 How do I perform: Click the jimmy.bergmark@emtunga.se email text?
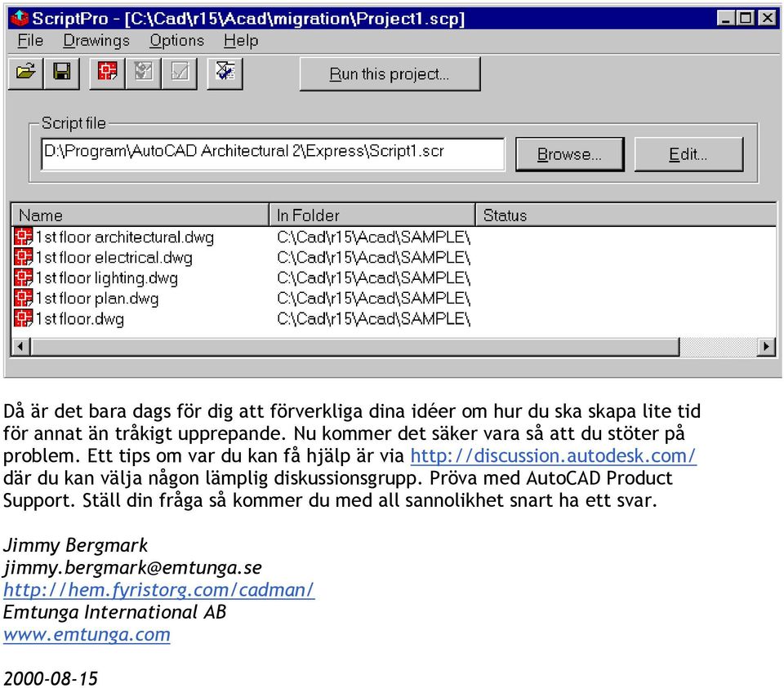[x=132, y=567]
